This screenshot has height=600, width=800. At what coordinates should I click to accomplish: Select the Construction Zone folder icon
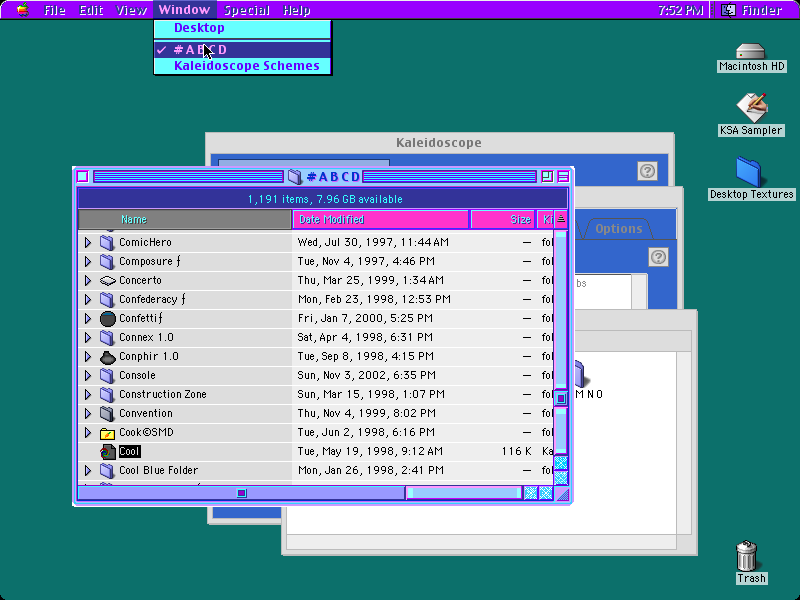pyautogui.click(x=107, y=394)
